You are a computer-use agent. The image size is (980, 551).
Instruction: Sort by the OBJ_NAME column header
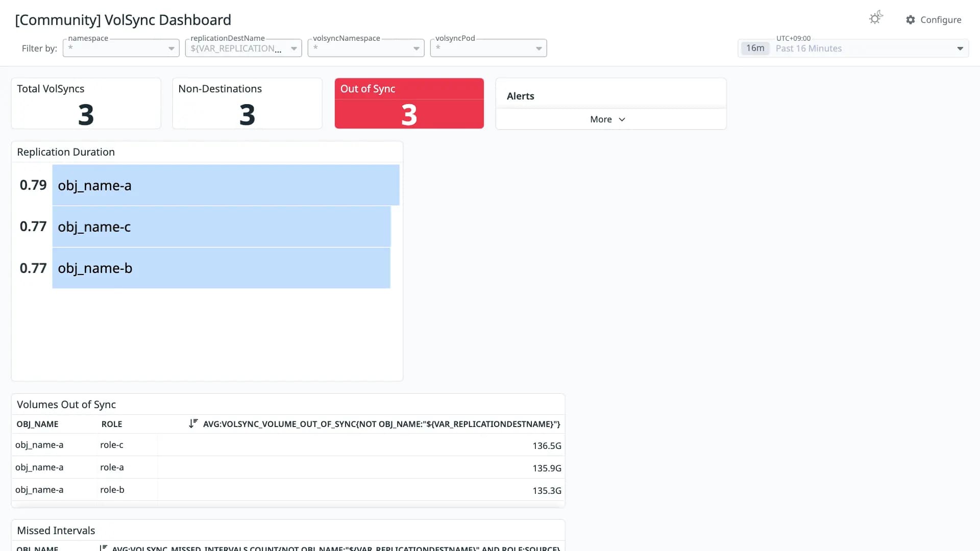(37, 424)
